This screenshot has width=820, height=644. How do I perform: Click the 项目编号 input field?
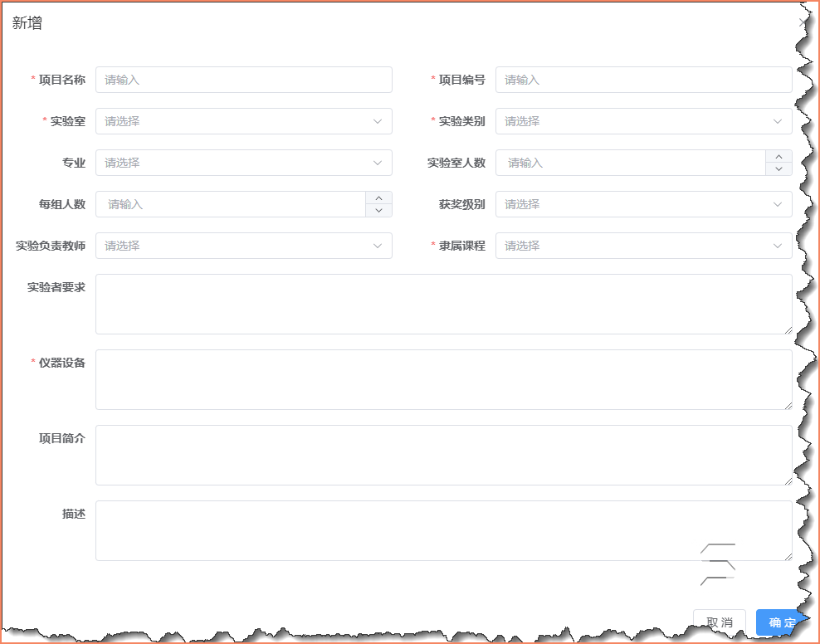[644, 80]
